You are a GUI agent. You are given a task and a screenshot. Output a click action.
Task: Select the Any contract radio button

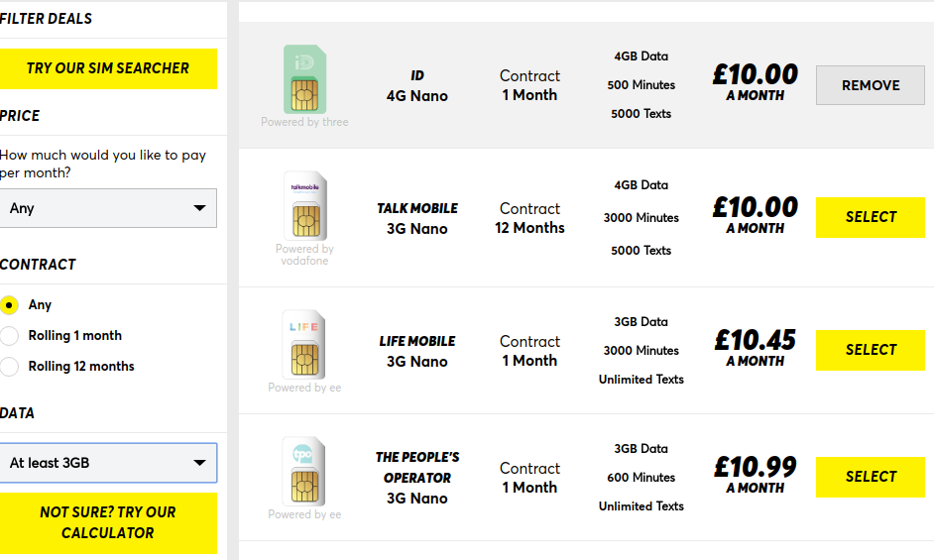(9, 305)
